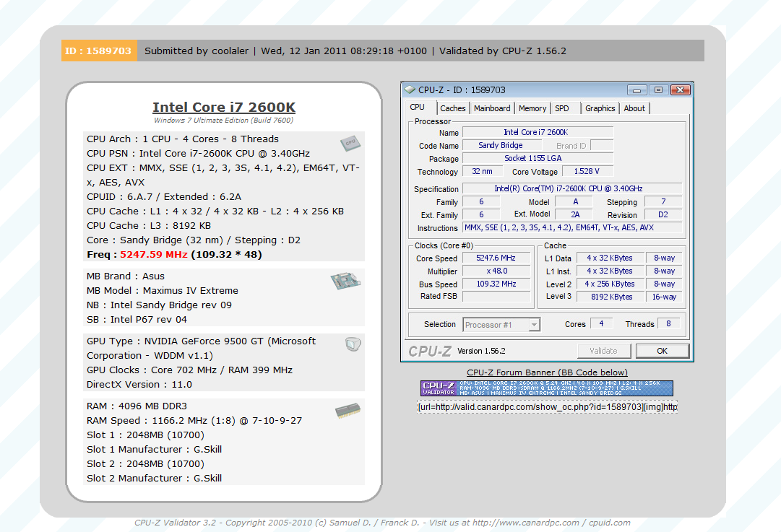Click the CPUID : 6.A.7 line
Screen dimensions: 781x532
coord(164,196)
